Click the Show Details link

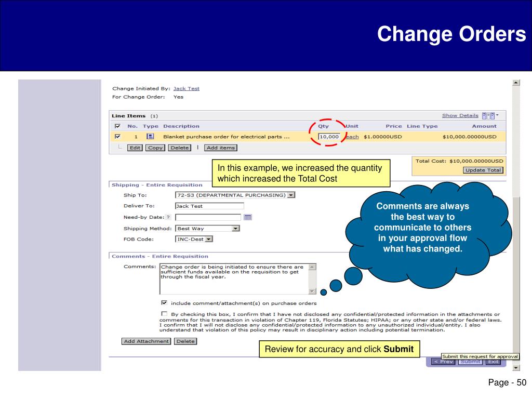pyautogui.click(x=460, y=115)
